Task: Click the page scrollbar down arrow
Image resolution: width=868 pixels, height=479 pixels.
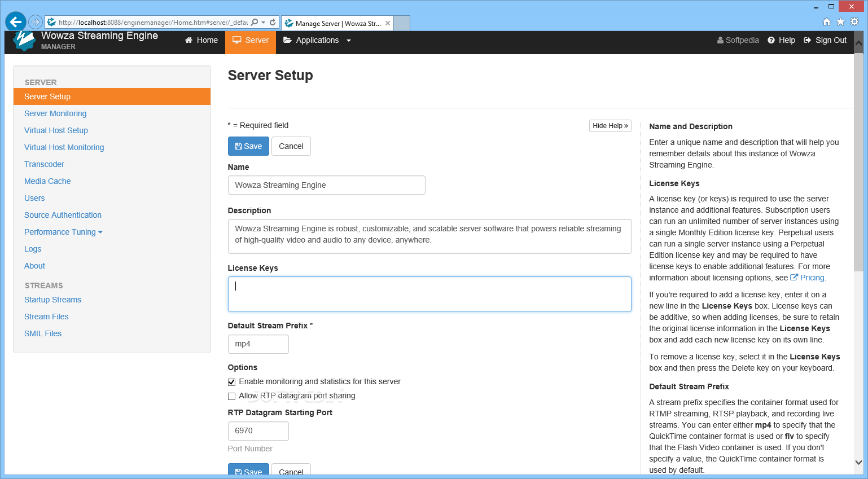Action: pyautogui.click(x=859, y=462)
